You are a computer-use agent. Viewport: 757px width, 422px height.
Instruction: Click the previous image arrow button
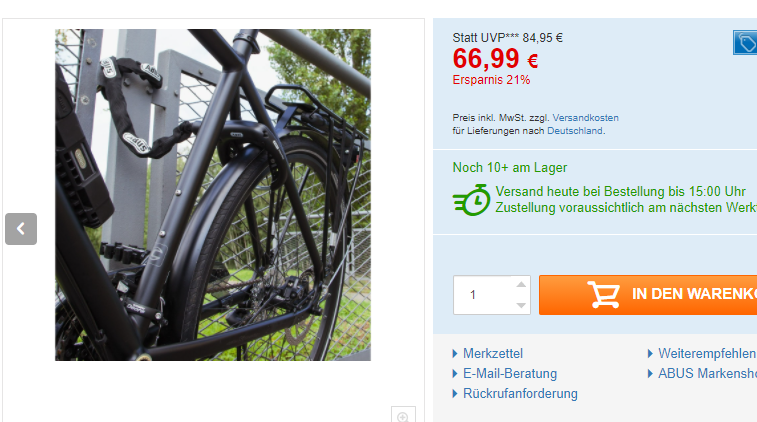21,229
